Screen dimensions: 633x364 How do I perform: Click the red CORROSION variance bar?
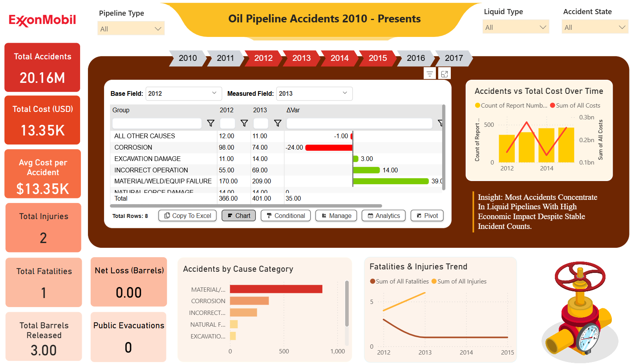pos(329,148)
